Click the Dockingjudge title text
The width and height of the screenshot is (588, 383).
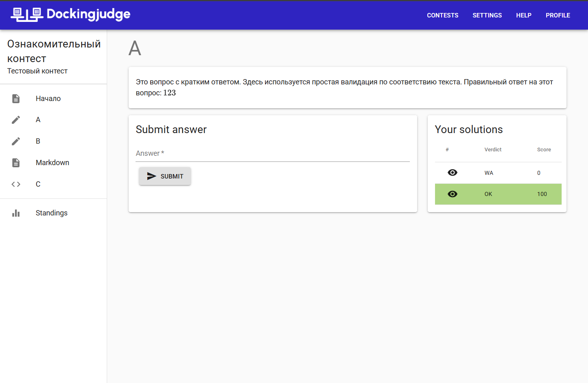point(88,14)
